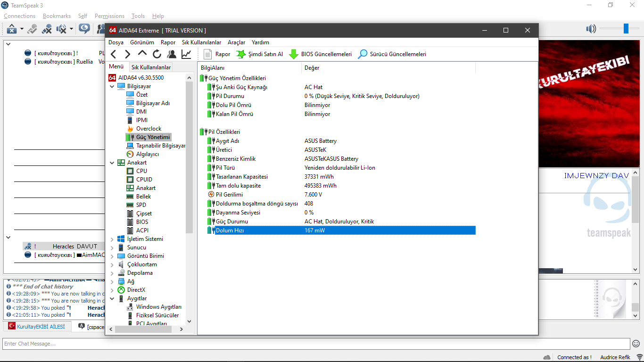
Task: Toggle TeamSpeak's speaker mute button
Action: [61, 29]
